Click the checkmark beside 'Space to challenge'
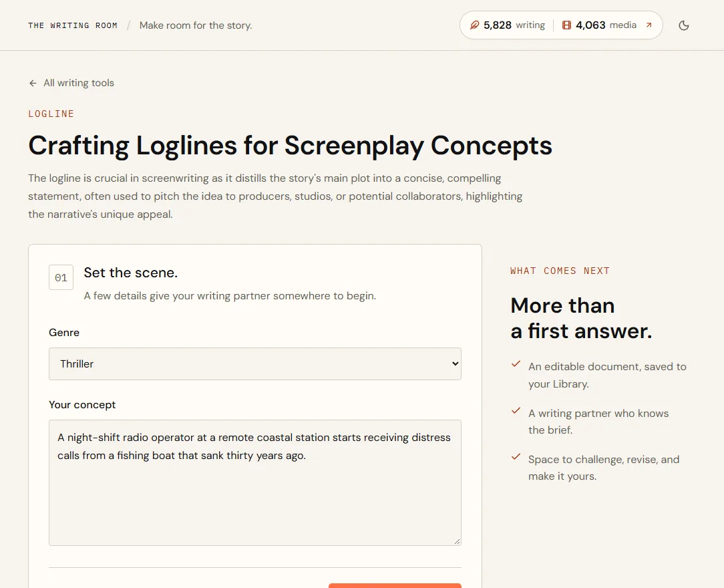724x588 pixels. click(x=516, y=457)
